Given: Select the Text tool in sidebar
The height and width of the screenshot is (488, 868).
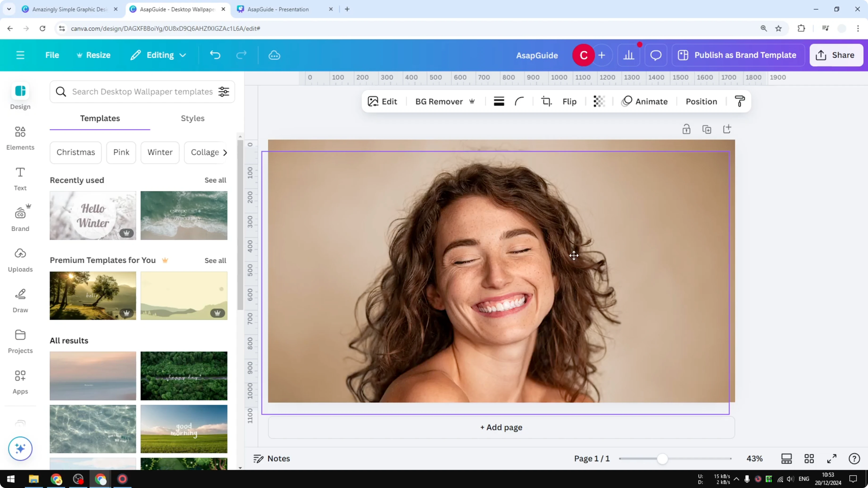Looking at the screenshot, I should [20, 178].
